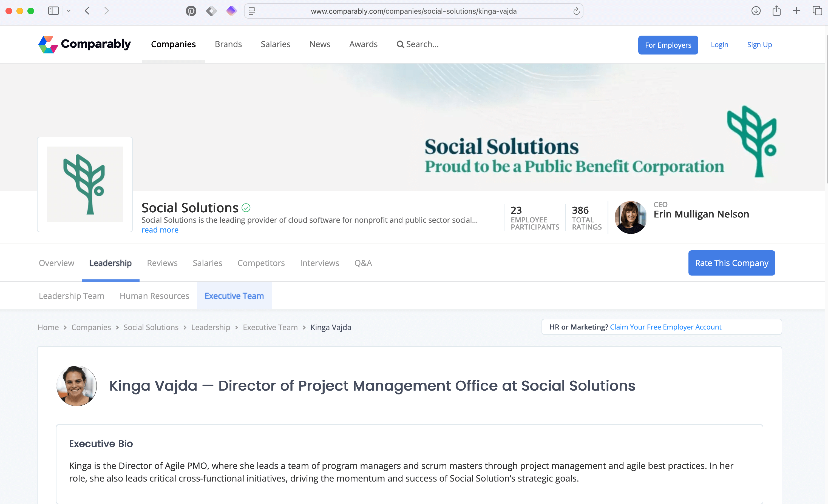Image resolution: width=828 pixels, height=504 pixels.
Task: Open the Brands nav item
Action: click(x=228, y=44)
